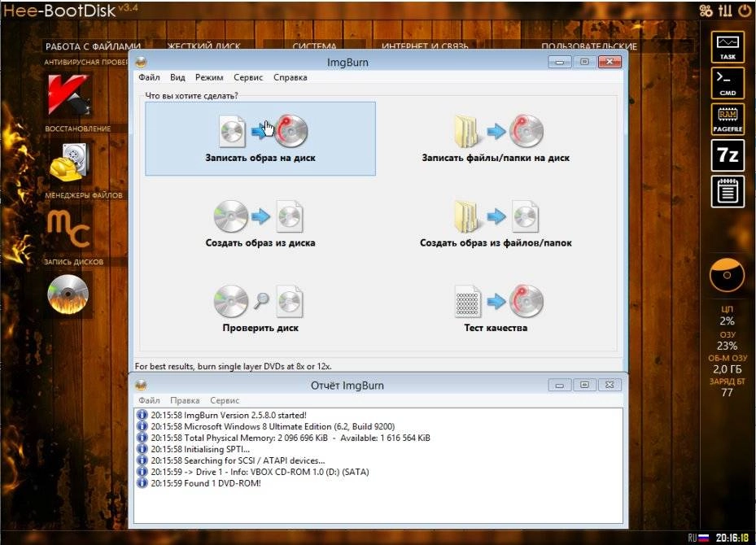Click status tip 'For best results, burn...'

[x=233, y=366]
